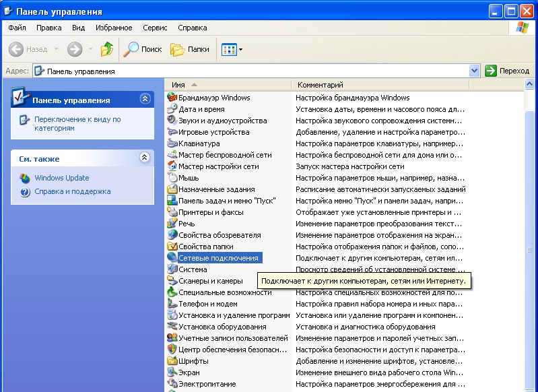Collapse the Панель управления side panel
538x392 pixels.
click(x=145, y=99)
